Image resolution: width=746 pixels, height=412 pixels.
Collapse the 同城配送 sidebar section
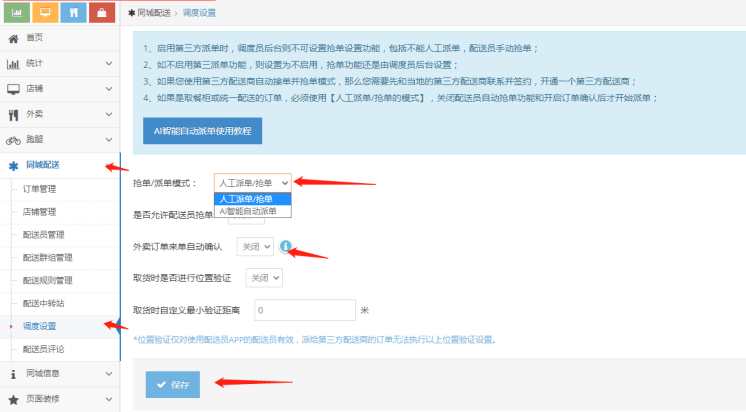pos(60,164)
